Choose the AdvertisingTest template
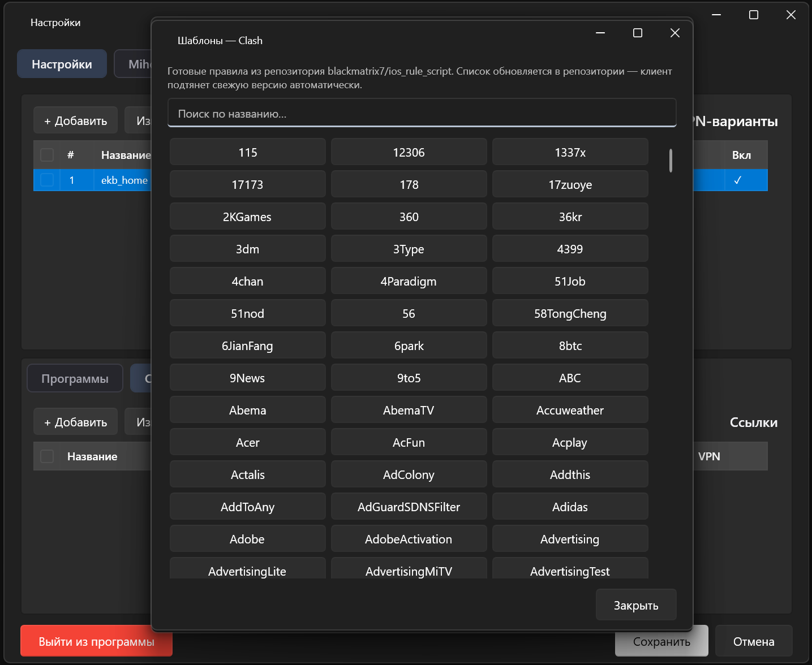Viewport: 812px width, 665px height. (x=570, y=568)
